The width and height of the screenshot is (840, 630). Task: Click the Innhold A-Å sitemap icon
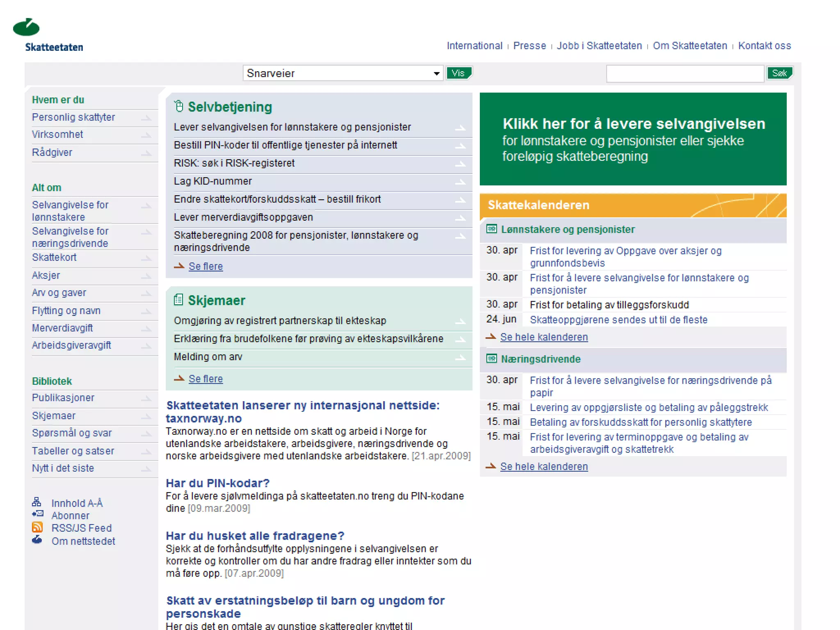click(37, 502)
